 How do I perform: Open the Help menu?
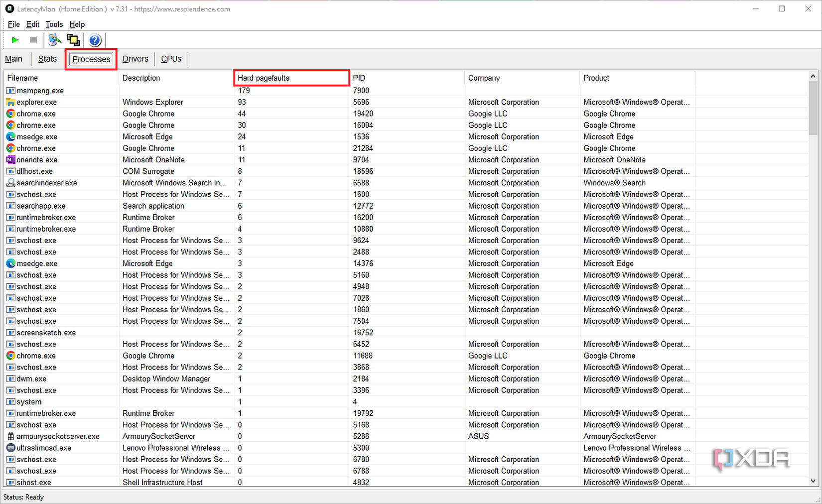77,24
